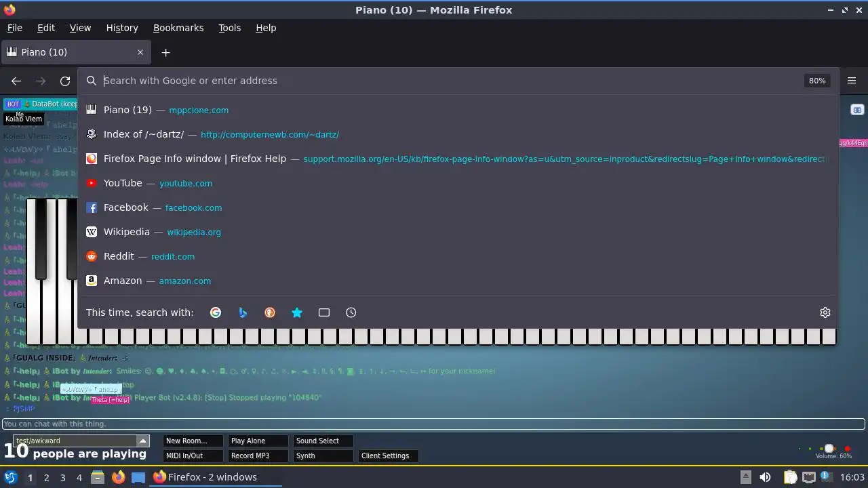The height and width of the screenshot is (488, 868).
Task: Choose the Facebook suggestion
Action: coord(458,207)
